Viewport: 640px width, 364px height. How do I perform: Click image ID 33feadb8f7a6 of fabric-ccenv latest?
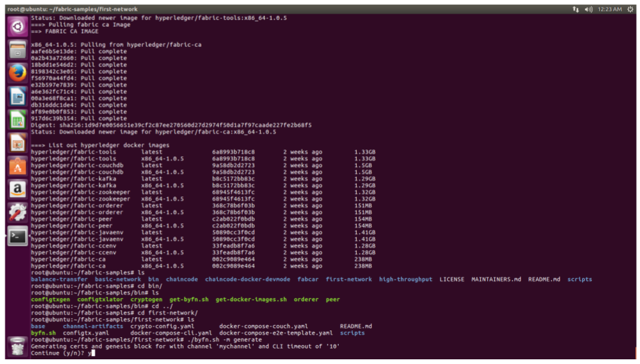233,245
